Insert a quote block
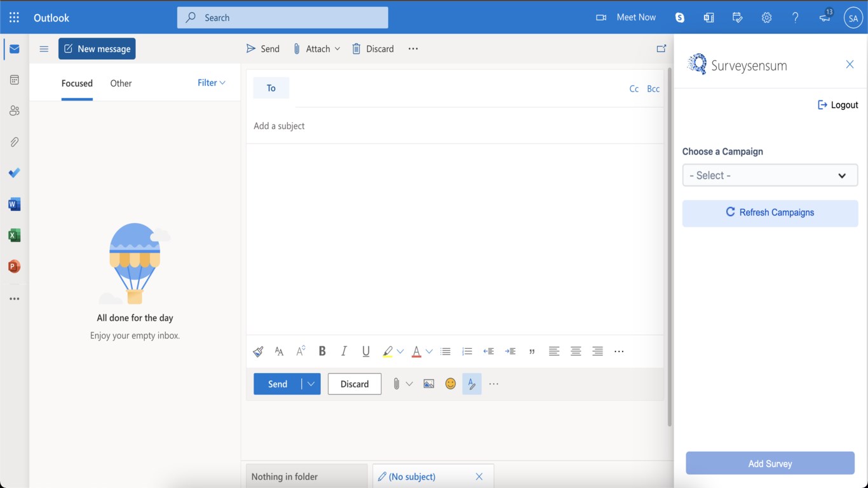Image resolution: width=868 pixels, height=488 pixels. point(532,351)
